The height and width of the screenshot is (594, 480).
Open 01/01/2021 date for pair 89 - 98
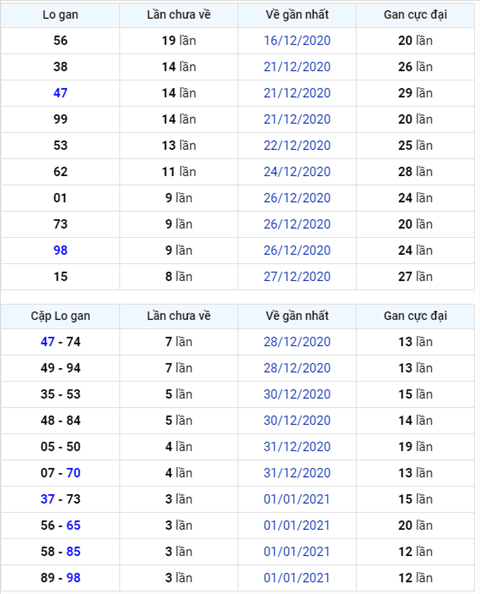297,578
